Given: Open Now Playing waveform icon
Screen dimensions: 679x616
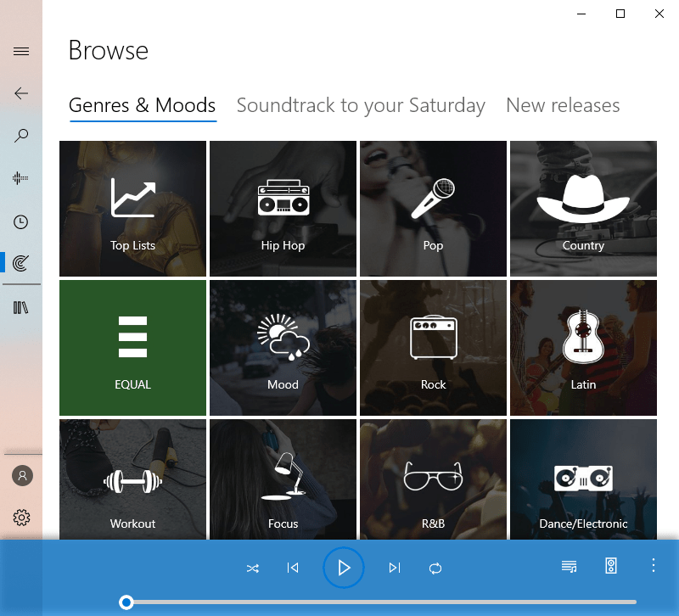Looking at the screenshot, I should tap(21, 178).
